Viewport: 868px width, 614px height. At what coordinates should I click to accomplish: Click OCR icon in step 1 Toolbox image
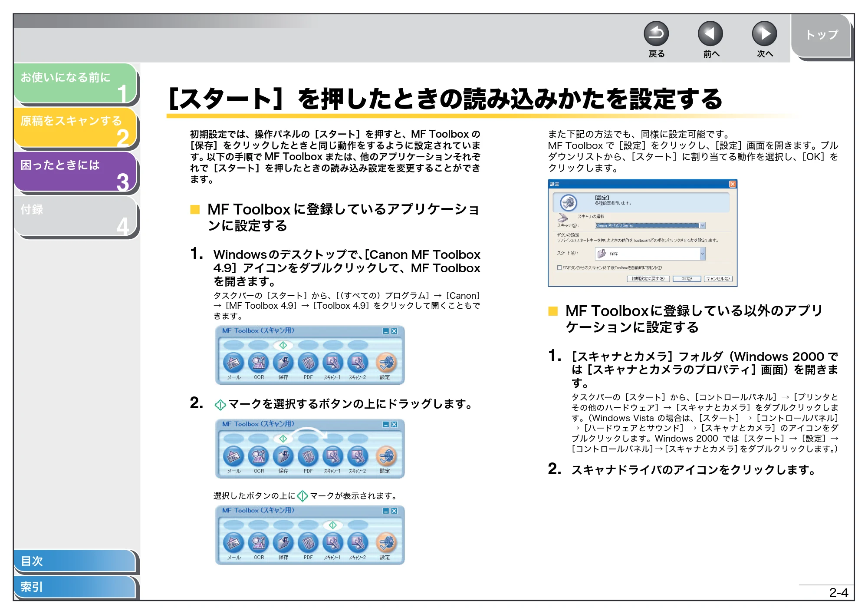pyautogui.click(x=259, y=363)
